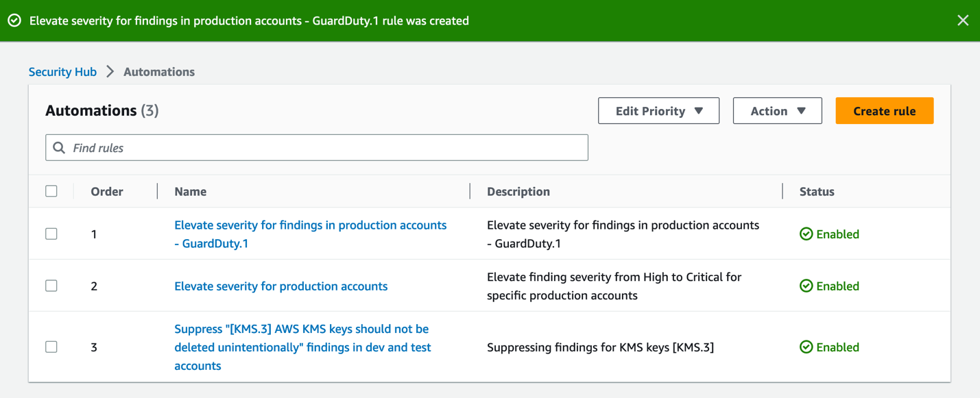Viewport: 980px width, 398px height.
Task: Check the checkbox for rule order 2
Action: point(51,286)
